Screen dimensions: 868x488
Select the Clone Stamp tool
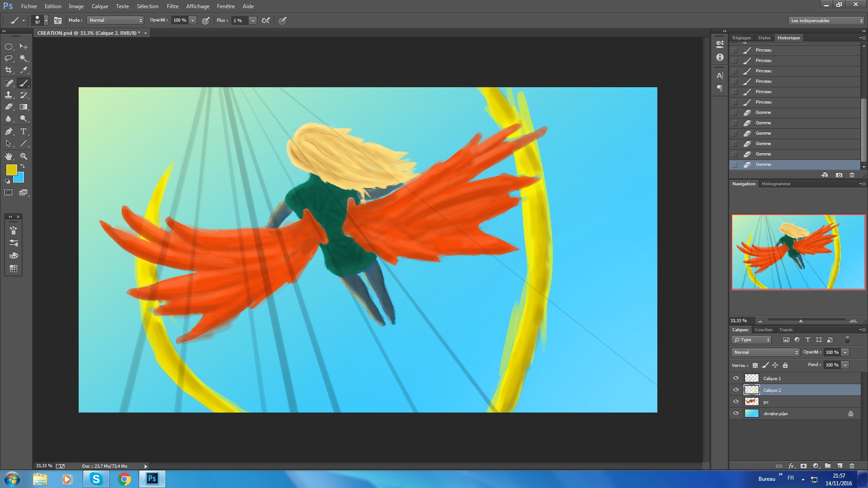point(9,95)
